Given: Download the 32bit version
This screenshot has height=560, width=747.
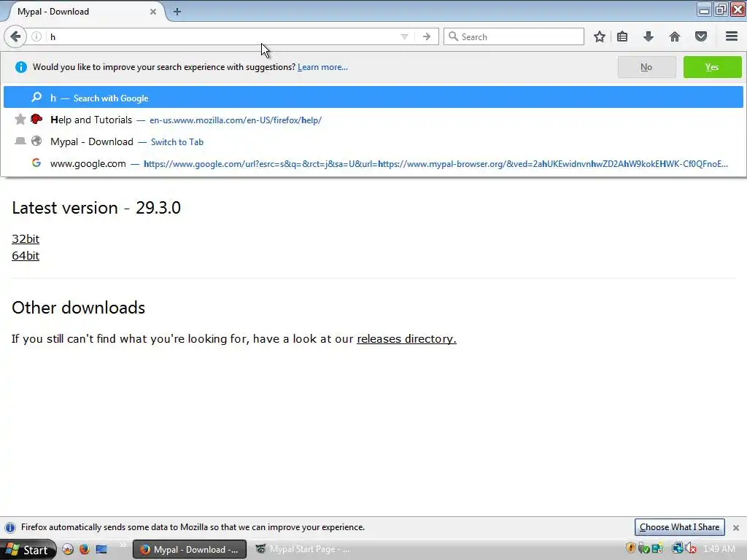Looking at the screenshot, I should click(x=26, y=239).
